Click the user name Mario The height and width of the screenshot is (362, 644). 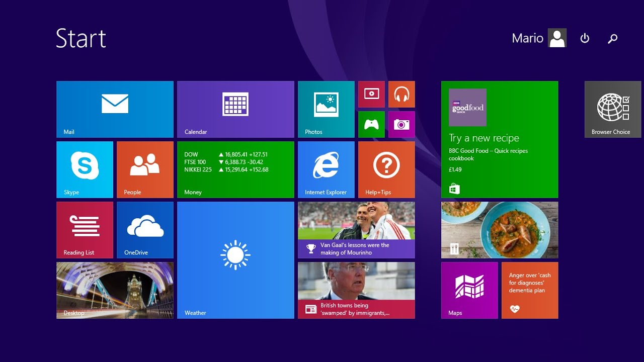[527, 38]
